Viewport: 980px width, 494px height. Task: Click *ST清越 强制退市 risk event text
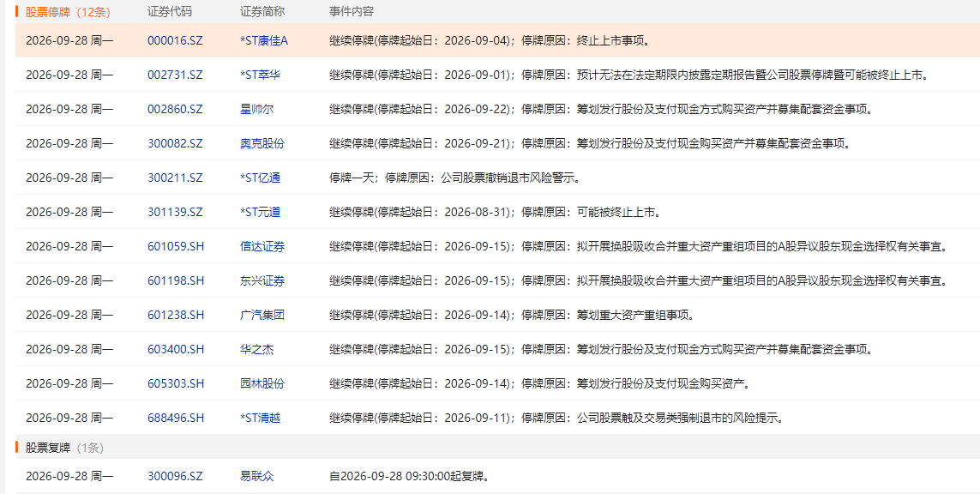pos(556,418)
